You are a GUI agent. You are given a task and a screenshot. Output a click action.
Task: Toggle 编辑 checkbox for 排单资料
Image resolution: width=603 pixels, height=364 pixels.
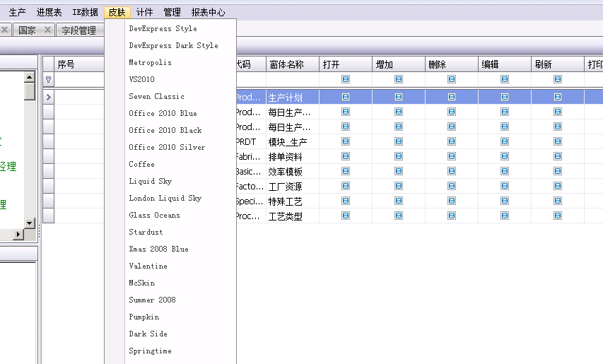click(505, 156)
